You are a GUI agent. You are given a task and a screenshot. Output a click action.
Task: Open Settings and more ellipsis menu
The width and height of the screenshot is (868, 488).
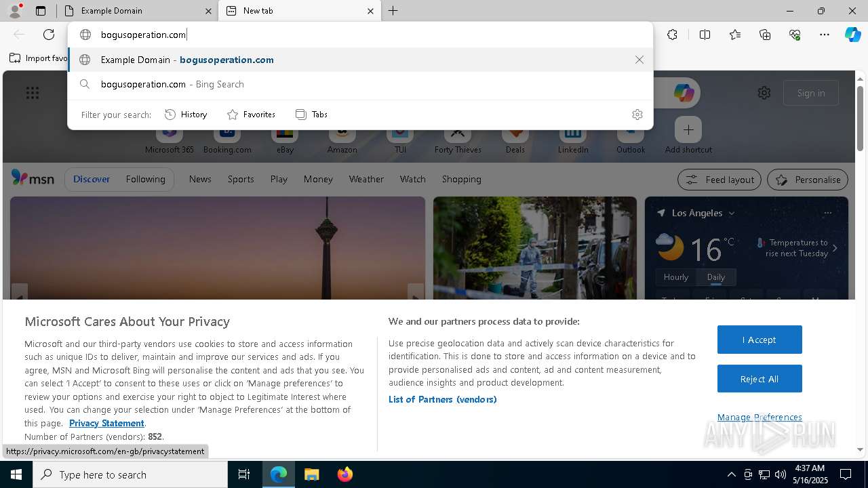click(x=825, y=35)
